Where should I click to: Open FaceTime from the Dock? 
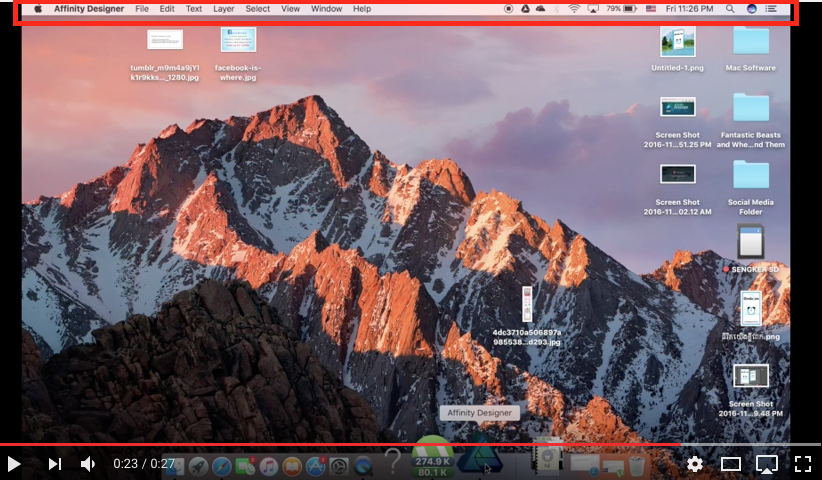tap(245, 466)
